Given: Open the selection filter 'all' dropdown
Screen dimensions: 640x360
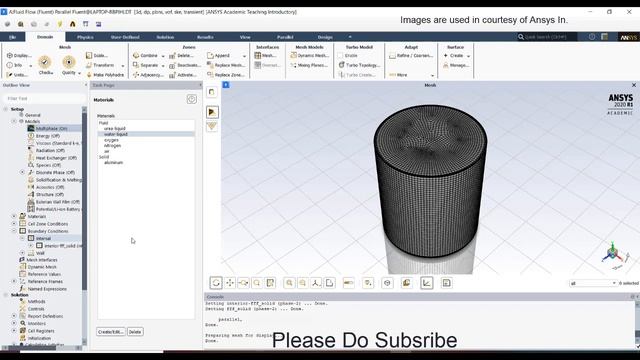Looking at the screenshot, I should click(x=593, y=283).
